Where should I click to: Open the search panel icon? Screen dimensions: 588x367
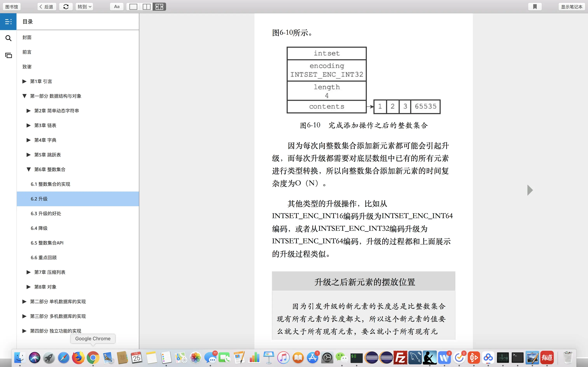tap(8, 38)
